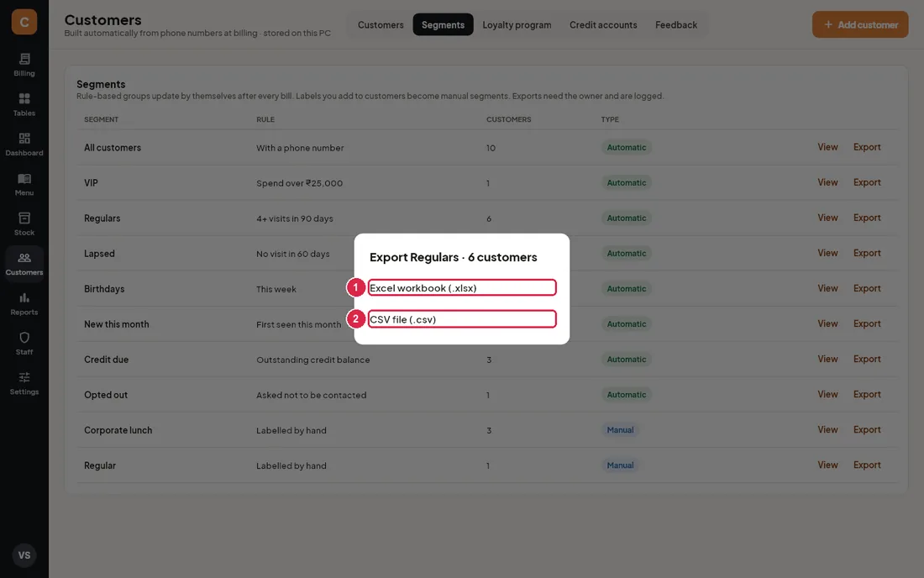Export the manual Regular segment

(x=867, y=465)
